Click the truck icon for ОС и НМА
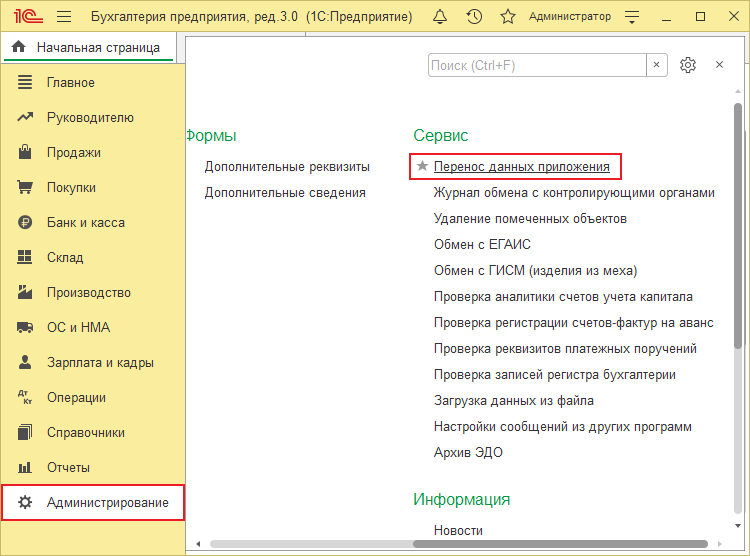 click(x=25, y=327)
